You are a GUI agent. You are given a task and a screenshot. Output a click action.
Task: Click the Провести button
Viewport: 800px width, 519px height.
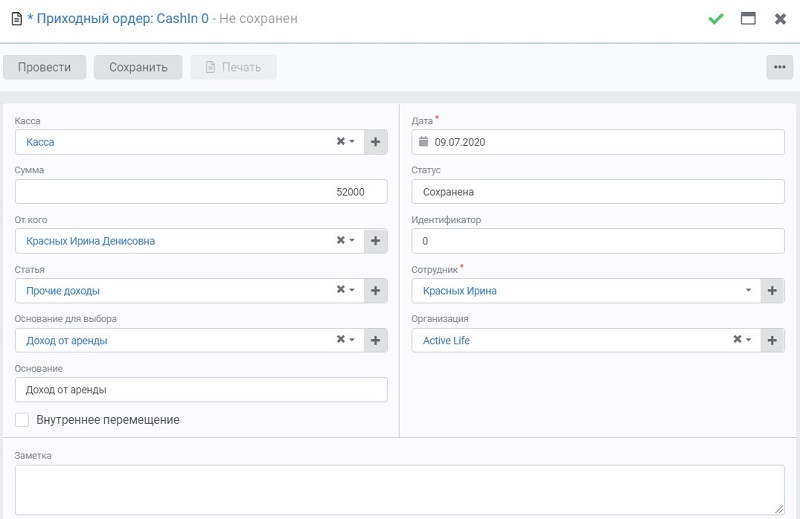pyautogui.click(x=44, y=67)
